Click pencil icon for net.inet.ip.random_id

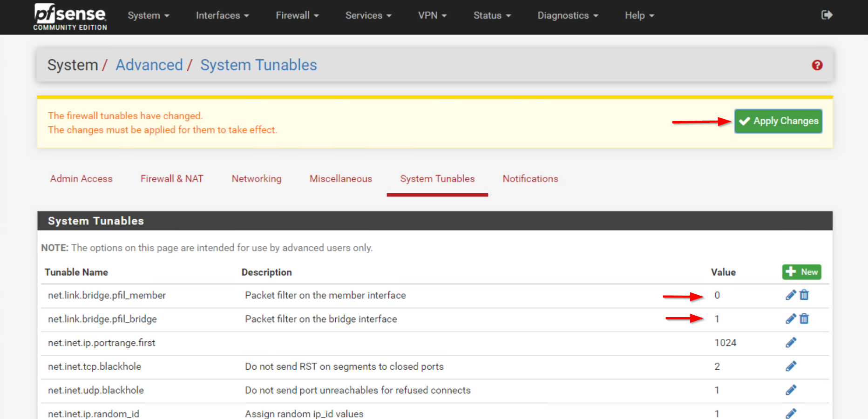tap(791, 413)
